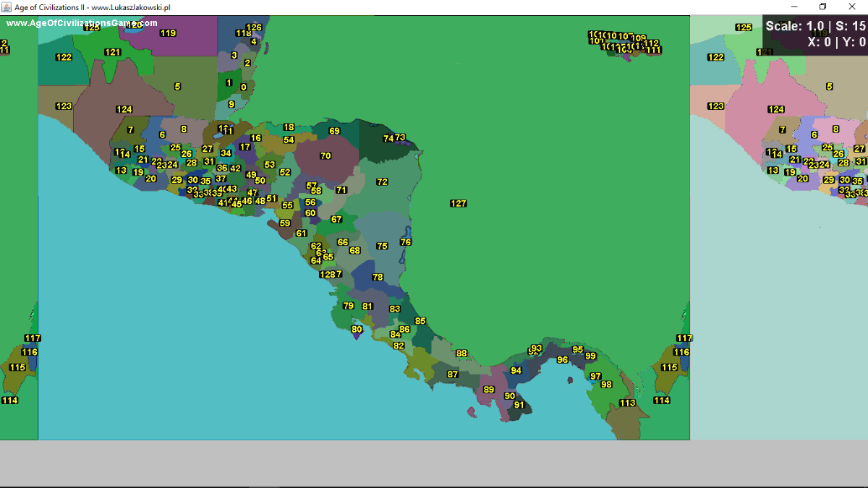Choose province label 113
This screenshot has width=868, height=488.
coord(627,403)
